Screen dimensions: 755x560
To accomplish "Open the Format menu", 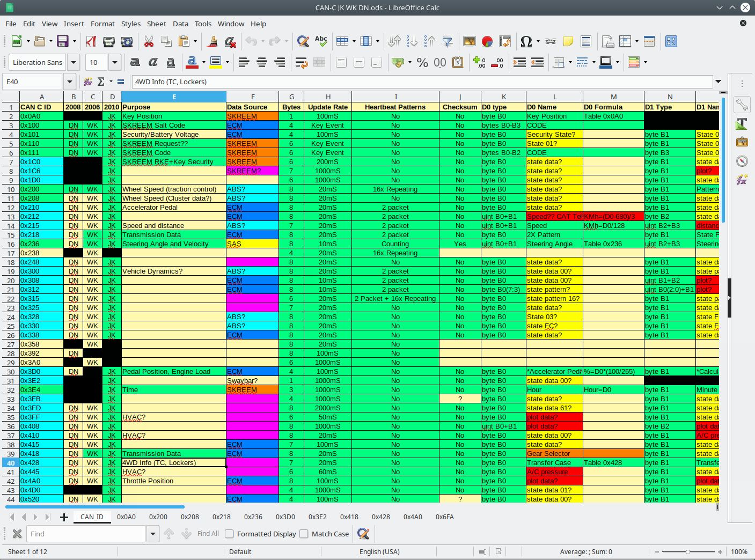I will [x=102, y=24].
